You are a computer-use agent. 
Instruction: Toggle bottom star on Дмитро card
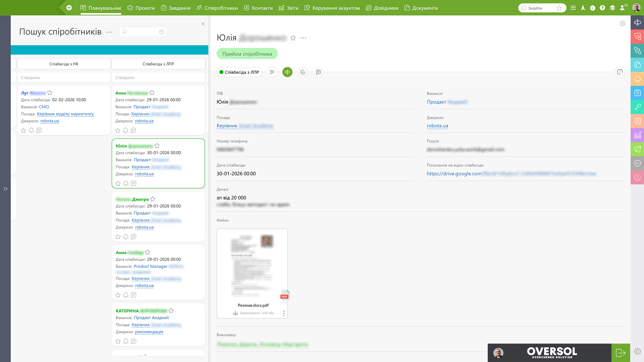(x=118, y=237)
